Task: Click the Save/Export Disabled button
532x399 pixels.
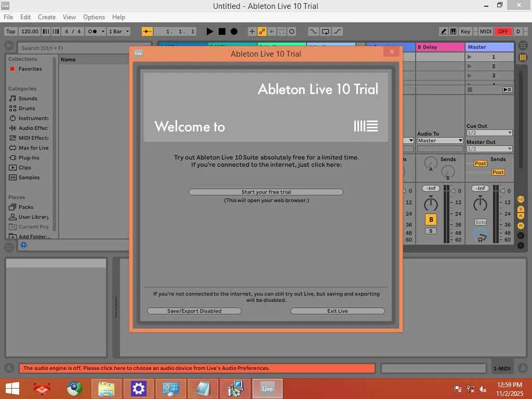Action: coord(194,311)
